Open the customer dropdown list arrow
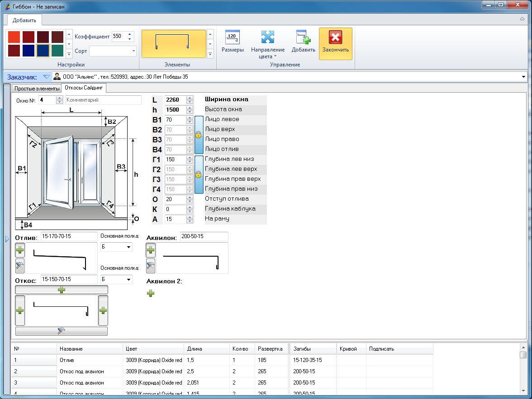Image resolution: width=532 pixels, height=399 pixels. pos(523,77)
